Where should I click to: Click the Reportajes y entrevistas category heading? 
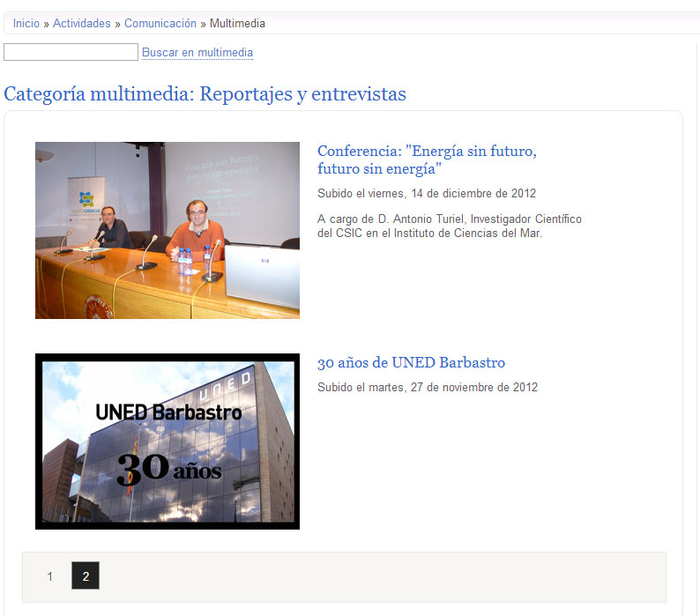click(x=205, y=93)
